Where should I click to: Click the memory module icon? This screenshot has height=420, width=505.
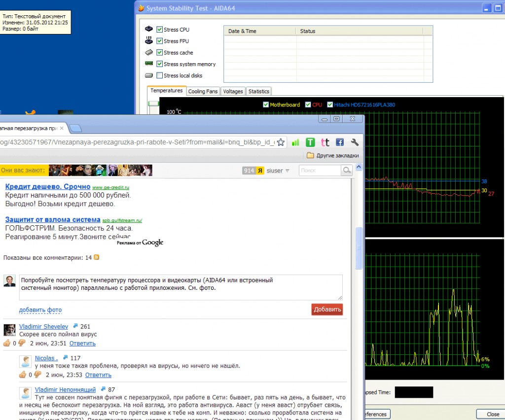(x=149, y=64)
